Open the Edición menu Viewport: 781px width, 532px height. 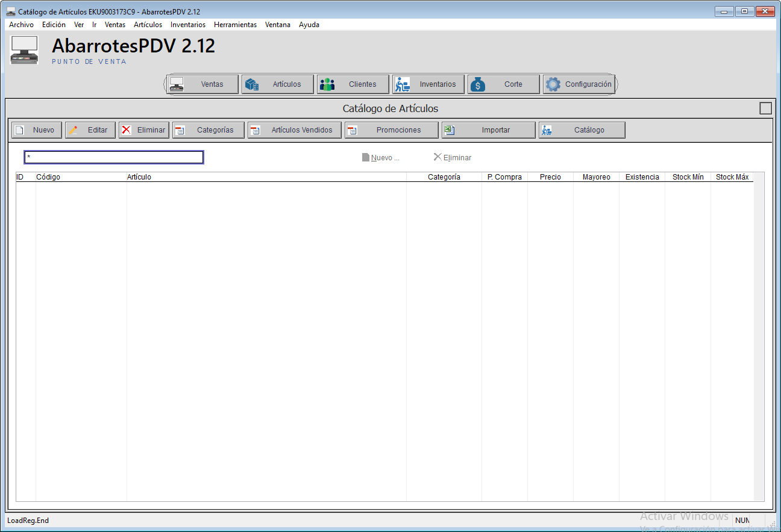(54, 25)
